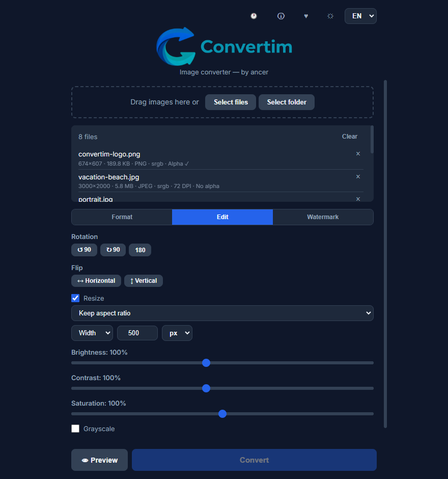
Task: Open the history clock icon
Action: tap(254, 16)
